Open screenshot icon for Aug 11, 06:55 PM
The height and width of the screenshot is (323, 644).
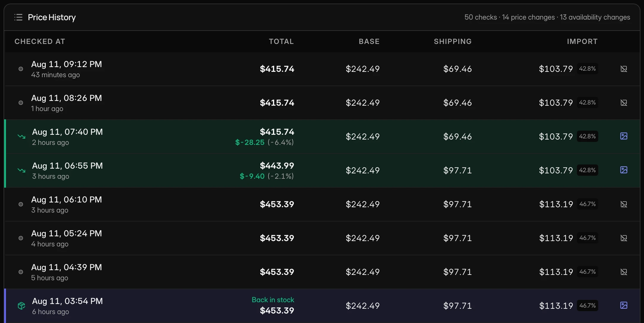[624, 170]
